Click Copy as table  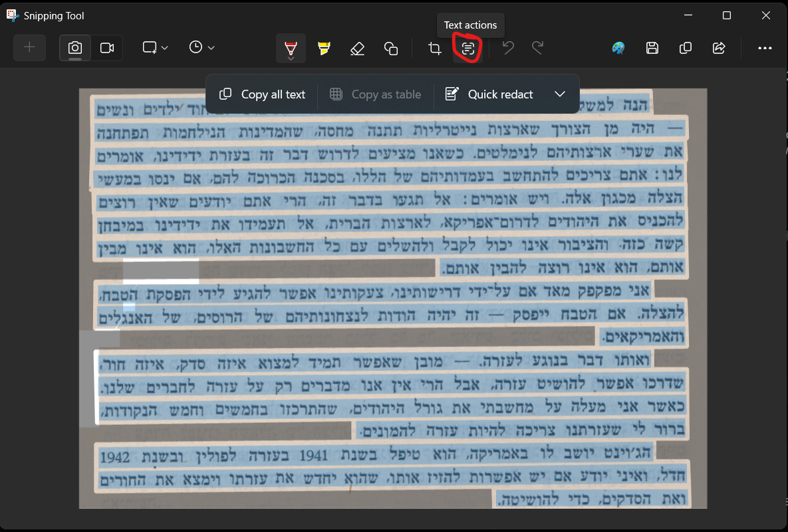pyautogui.click(x=376, y=94)
